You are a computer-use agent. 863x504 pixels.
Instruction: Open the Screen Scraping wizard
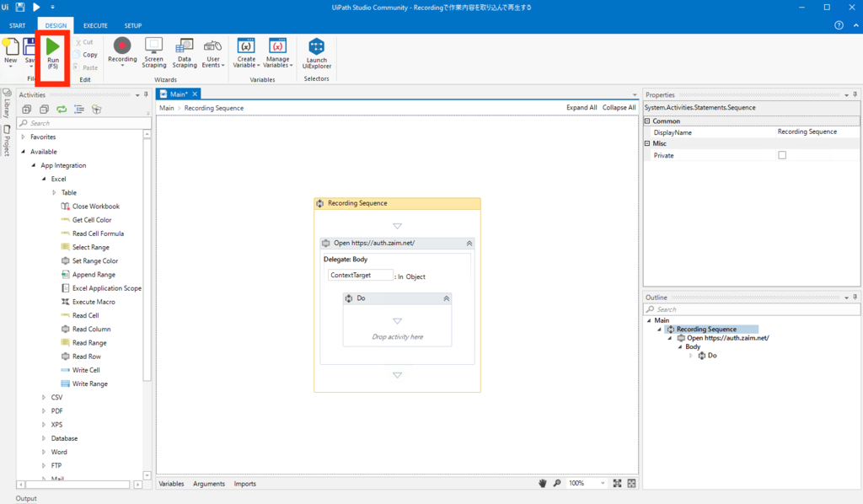coord(153,53)
